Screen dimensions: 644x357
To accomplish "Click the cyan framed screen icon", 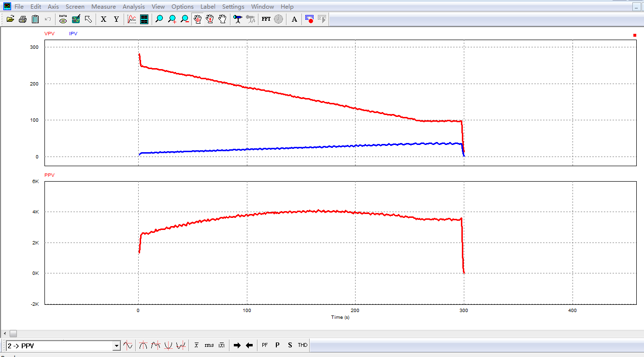I will [x=144, y=19].
